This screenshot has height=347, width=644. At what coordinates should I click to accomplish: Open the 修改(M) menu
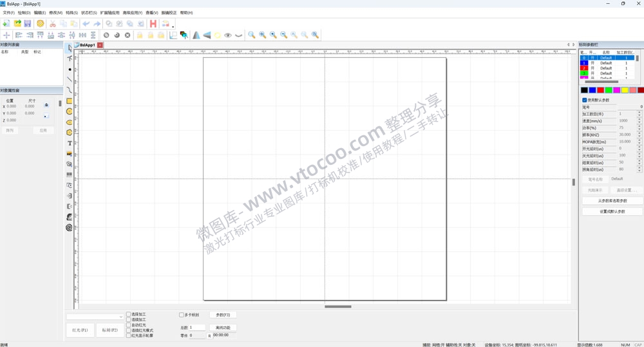point(56,13)
